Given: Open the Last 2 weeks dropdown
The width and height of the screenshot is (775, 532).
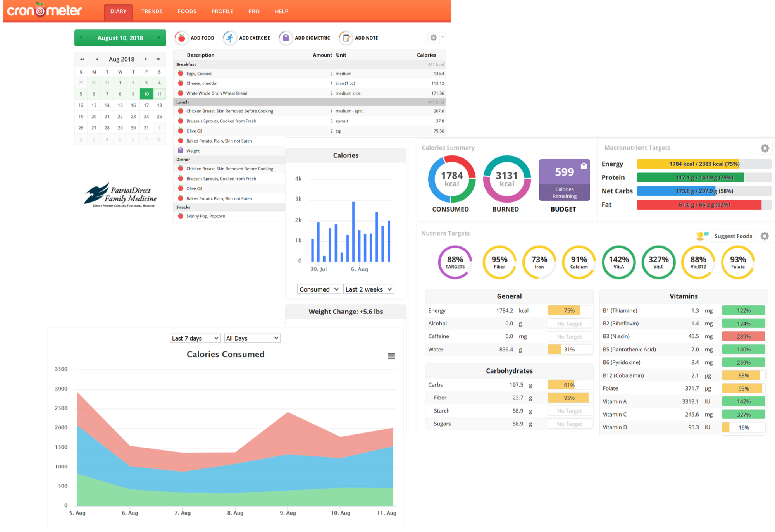Looking at the screenshot, I should [x=369, y=289].
